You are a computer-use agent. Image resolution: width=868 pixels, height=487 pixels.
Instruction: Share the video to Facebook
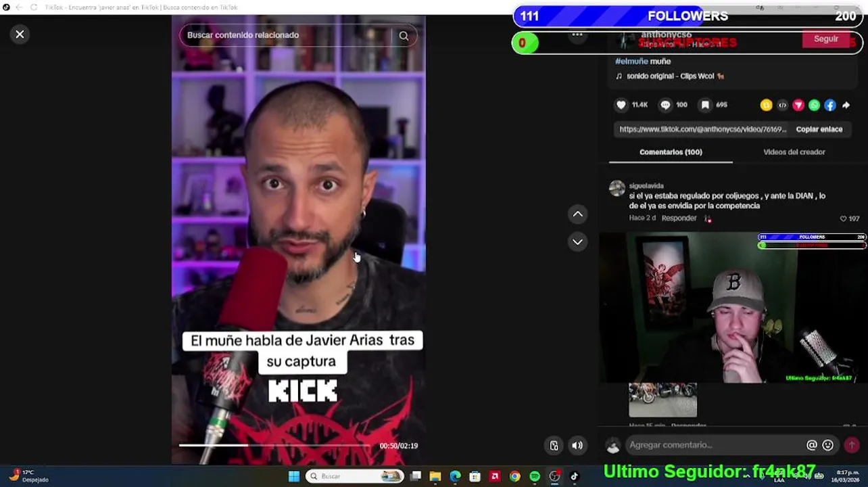click(x=830, y=105)
